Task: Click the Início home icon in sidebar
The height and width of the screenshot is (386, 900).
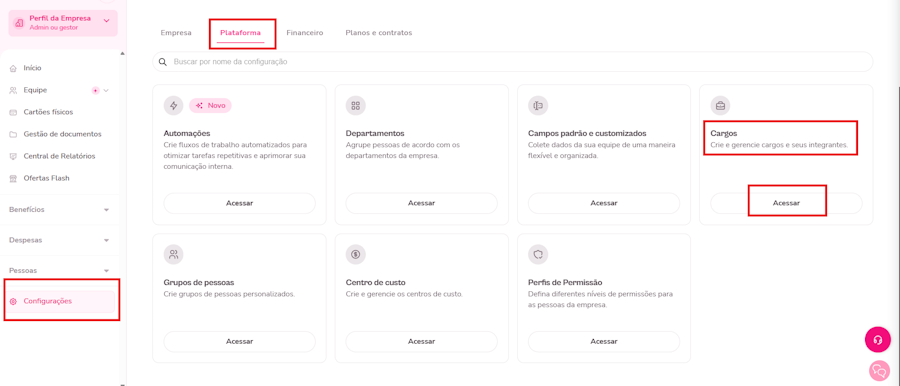Action: click(x=13, y=68)
